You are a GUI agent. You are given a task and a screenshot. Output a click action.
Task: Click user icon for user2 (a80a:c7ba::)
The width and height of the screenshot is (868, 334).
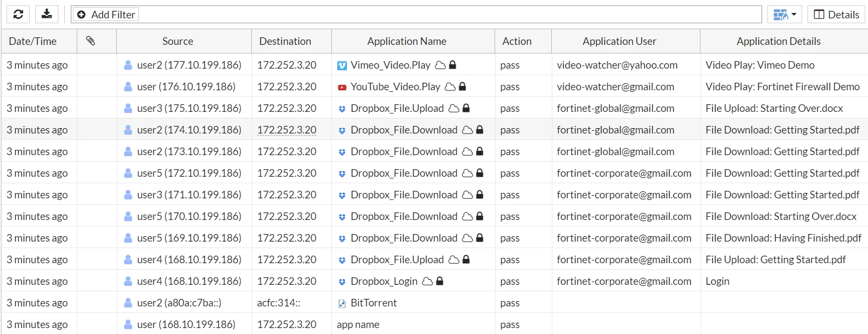[x=128, y=303]
